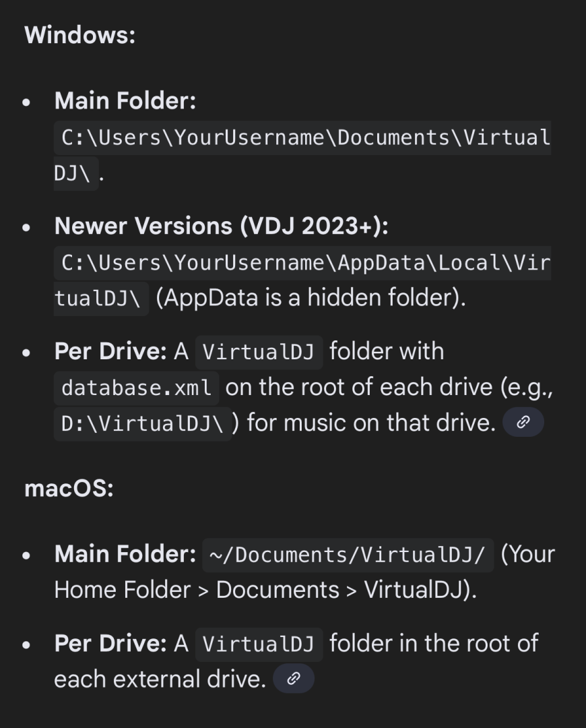Click VirtualDJ code chip in Windows section
The width and height of the screenshot is (586, 728).
(259, 352)
